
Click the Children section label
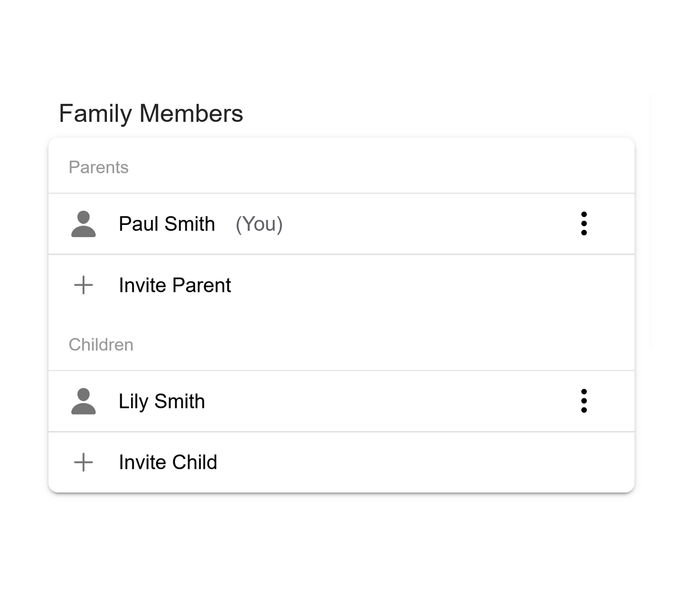(x=101, y=345)
